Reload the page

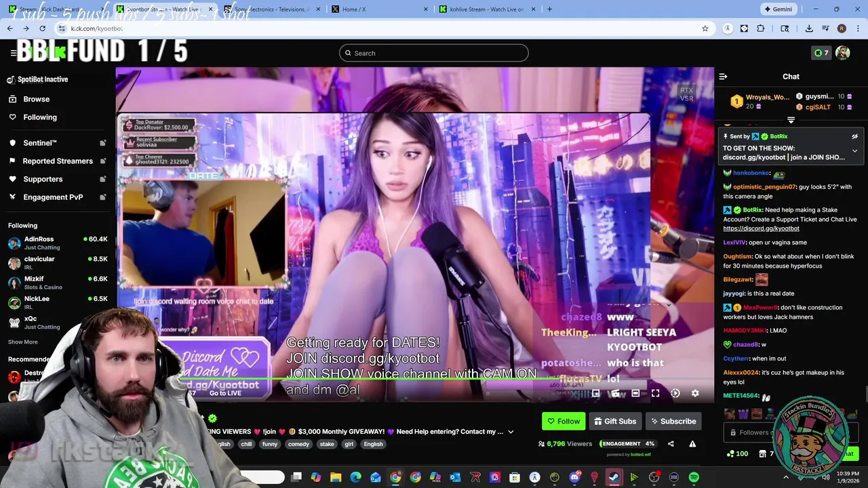point(42,28)
